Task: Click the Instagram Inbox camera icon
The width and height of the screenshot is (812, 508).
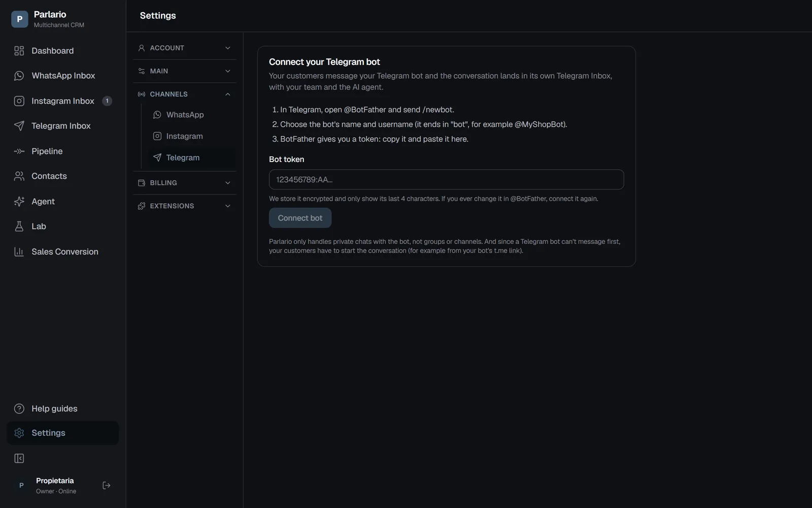Action: click(19, 101)
